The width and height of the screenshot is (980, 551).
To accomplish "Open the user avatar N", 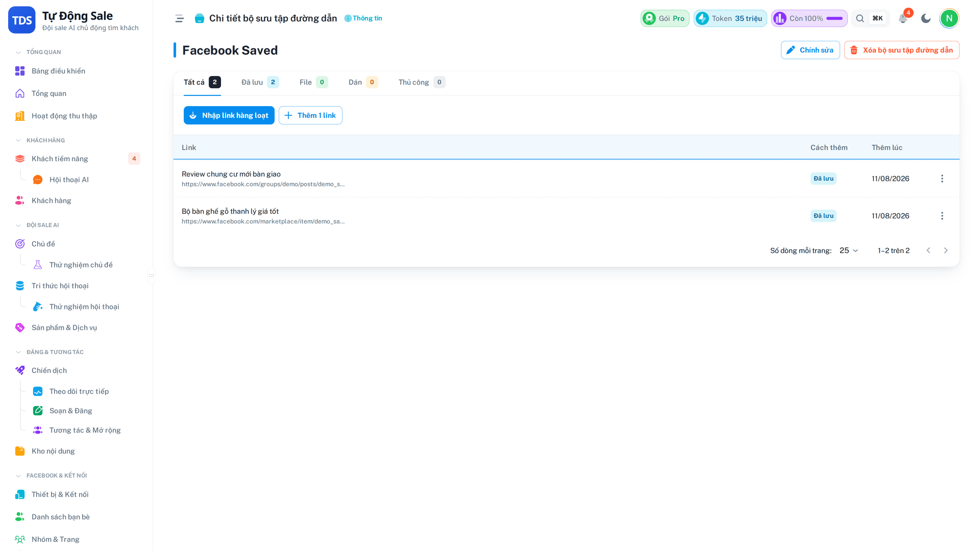I will pyautogui.click(x=949, y=18).
